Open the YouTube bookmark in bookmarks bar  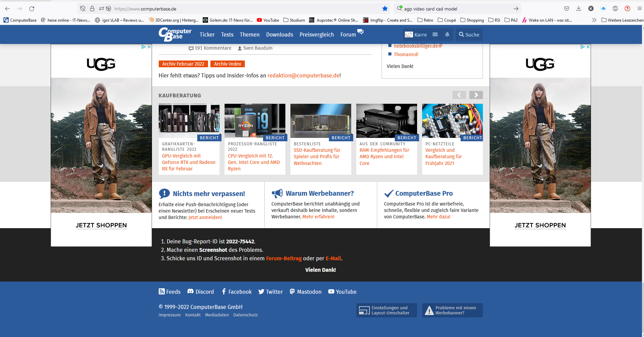click(x=268, y=20)
